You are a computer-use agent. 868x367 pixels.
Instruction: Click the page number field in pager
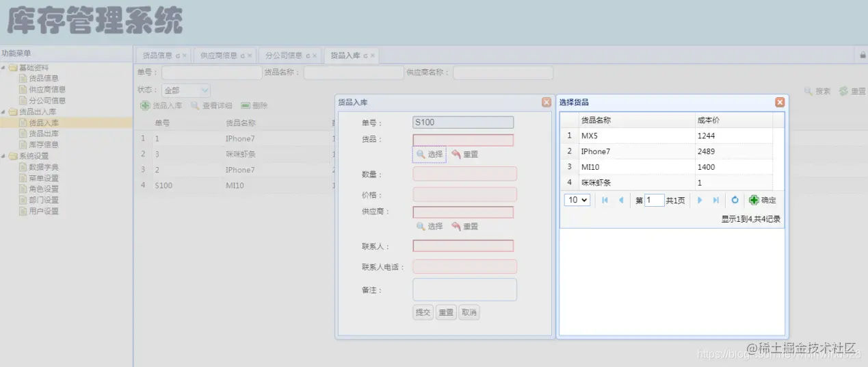[x=655, y=200]
